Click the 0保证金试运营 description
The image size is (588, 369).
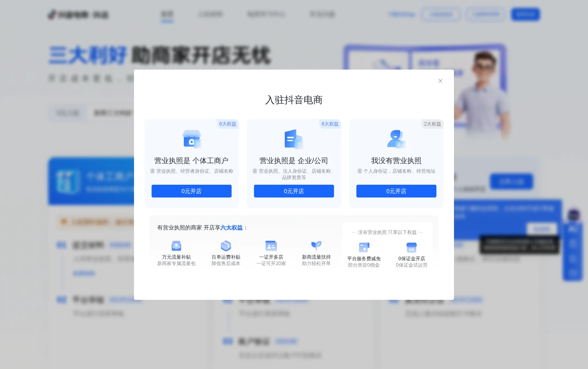pos(412,265)
